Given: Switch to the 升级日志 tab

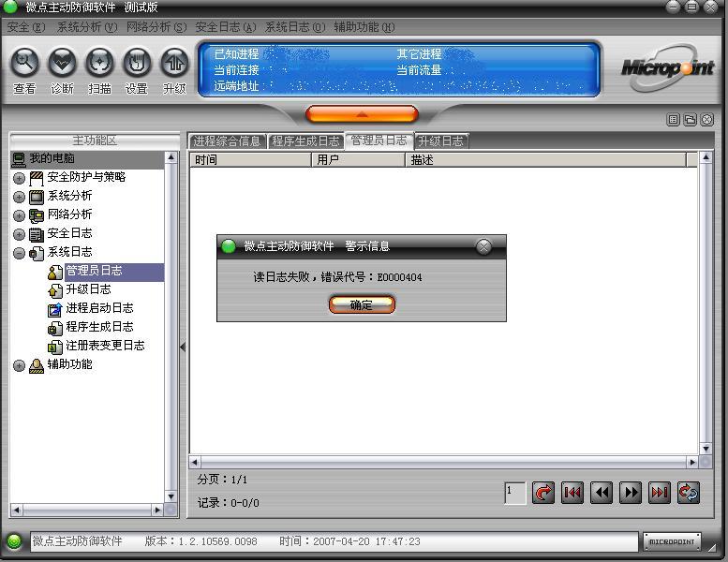Looking at the screenshot, I should pyautogui.click(x=441, y=141).
